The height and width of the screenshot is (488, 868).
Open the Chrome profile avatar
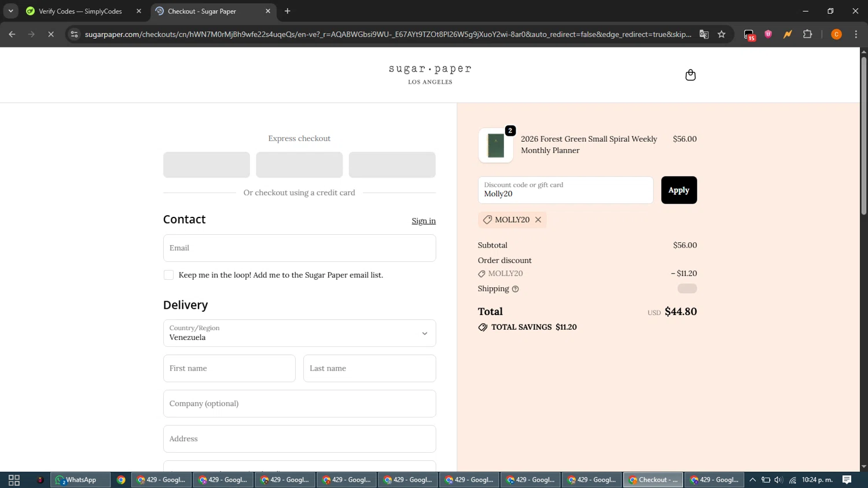836,35
